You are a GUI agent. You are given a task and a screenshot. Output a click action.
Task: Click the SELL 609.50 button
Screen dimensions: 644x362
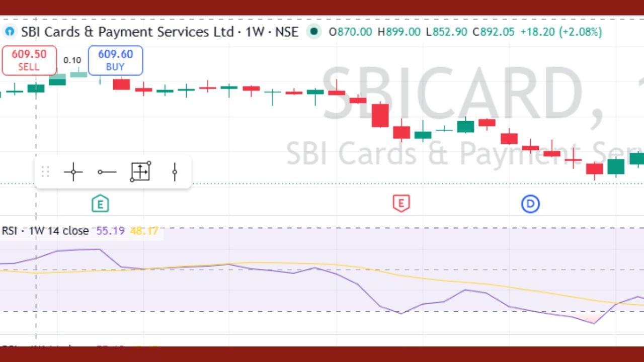click(29, 60)
